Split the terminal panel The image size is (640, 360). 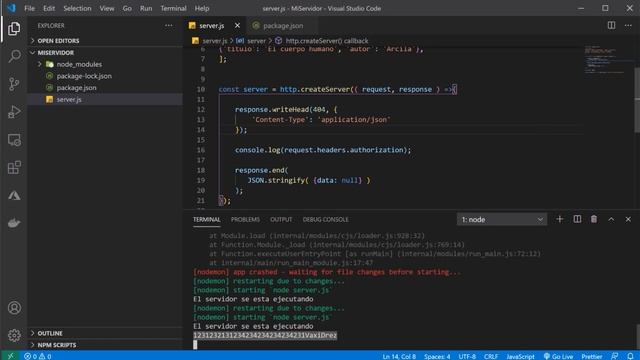577,219
